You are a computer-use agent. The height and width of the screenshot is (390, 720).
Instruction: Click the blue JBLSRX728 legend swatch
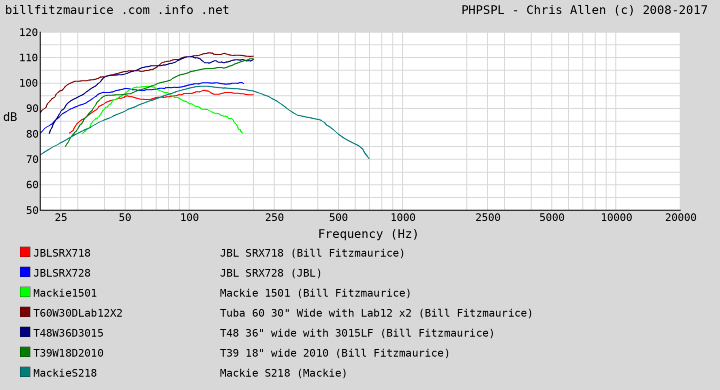(25, 272)
